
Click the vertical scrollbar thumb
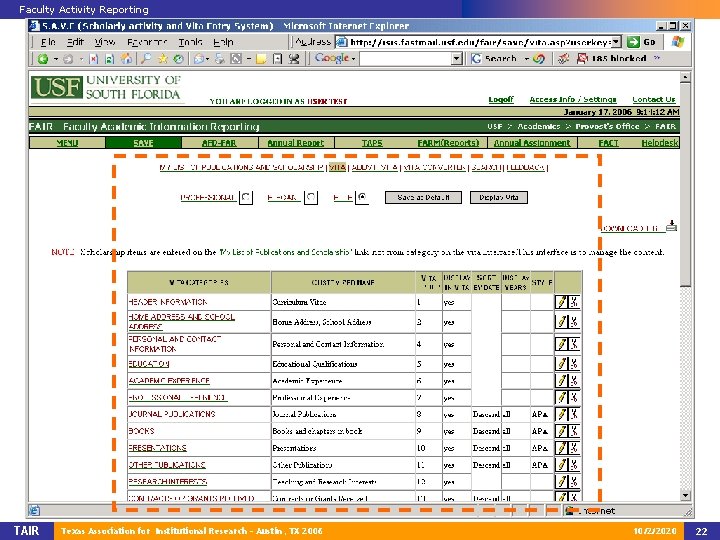[685, 184]
